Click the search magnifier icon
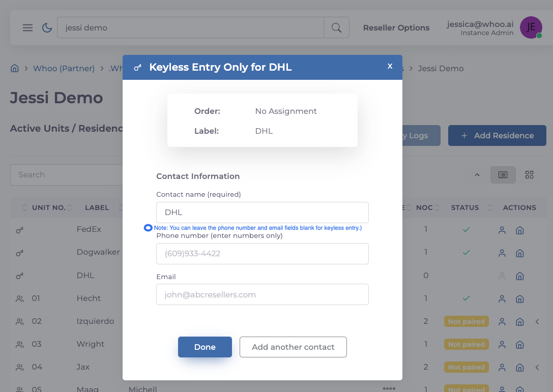This screenshot has width=553, height=392. (336, 27)
